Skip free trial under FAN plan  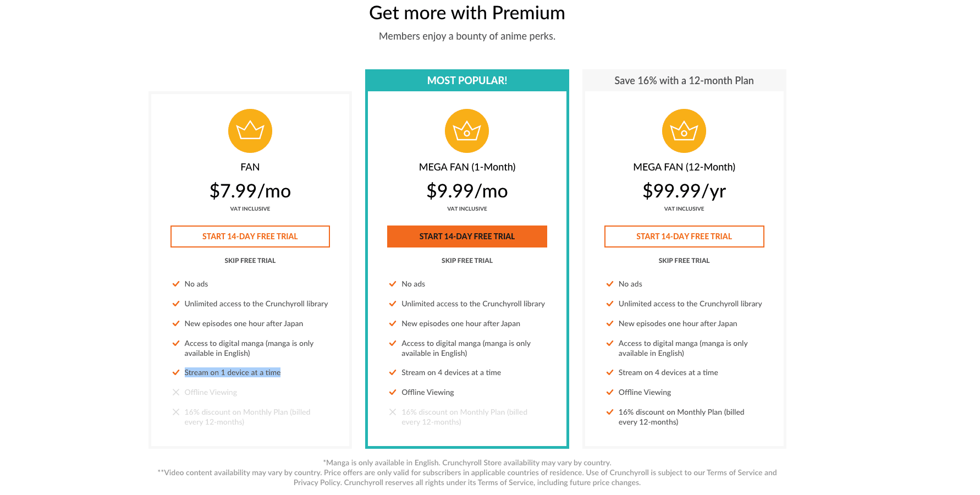tap(250, 261)
